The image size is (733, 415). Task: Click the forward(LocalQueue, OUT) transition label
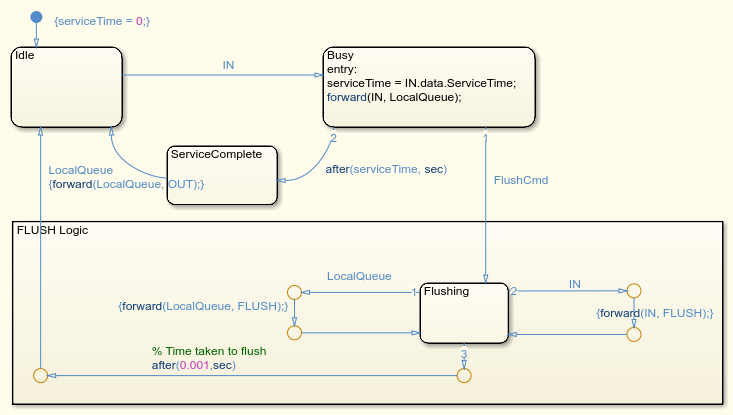coord(126,184)
